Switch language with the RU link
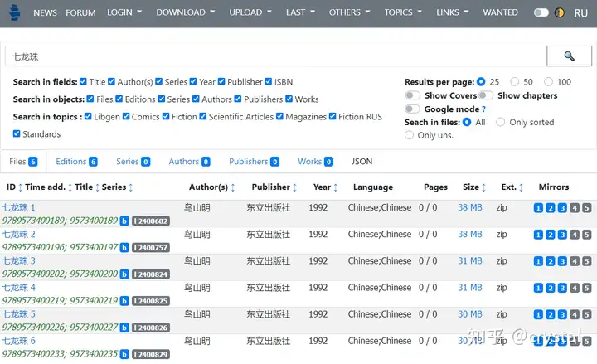The image size is (597, 364). point(580,13)
